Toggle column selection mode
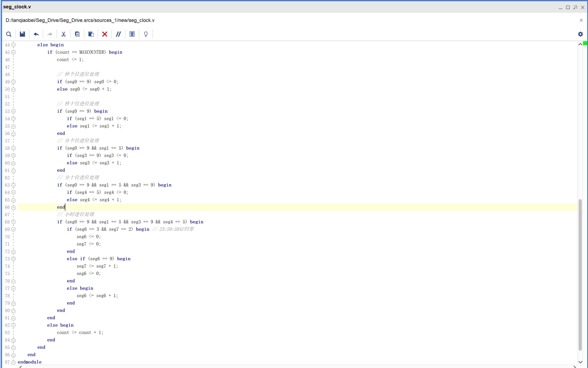Viewport: 588px width, 368px height. tap(132, 34)
